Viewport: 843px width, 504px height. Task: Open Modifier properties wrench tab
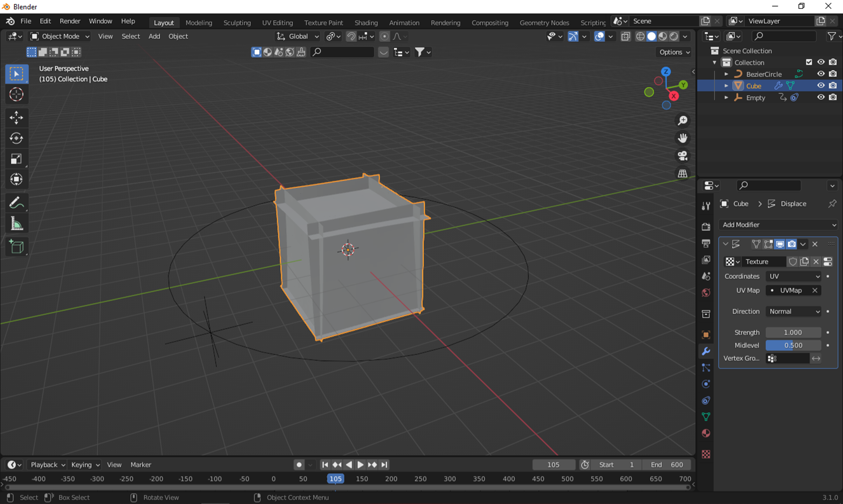[x=706, y=351]
